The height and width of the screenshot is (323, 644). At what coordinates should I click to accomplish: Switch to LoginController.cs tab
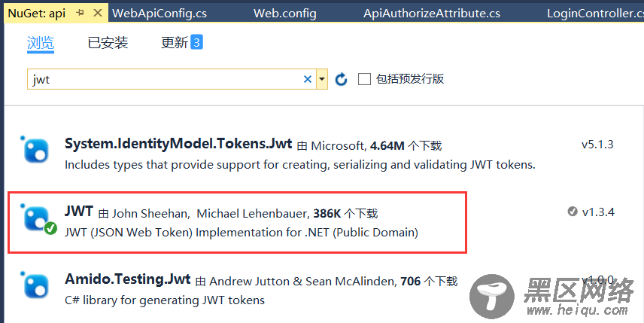(595, 13)
